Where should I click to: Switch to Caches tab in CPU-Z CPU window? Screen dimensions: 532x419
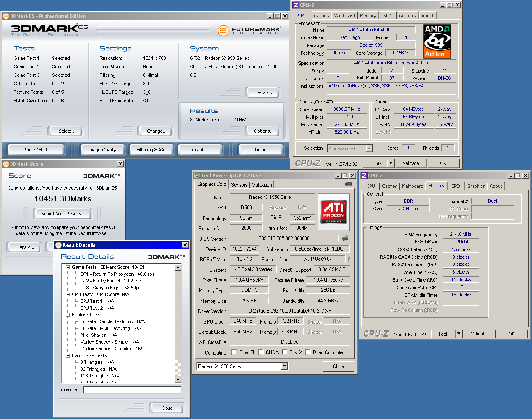tap(321, 16)
